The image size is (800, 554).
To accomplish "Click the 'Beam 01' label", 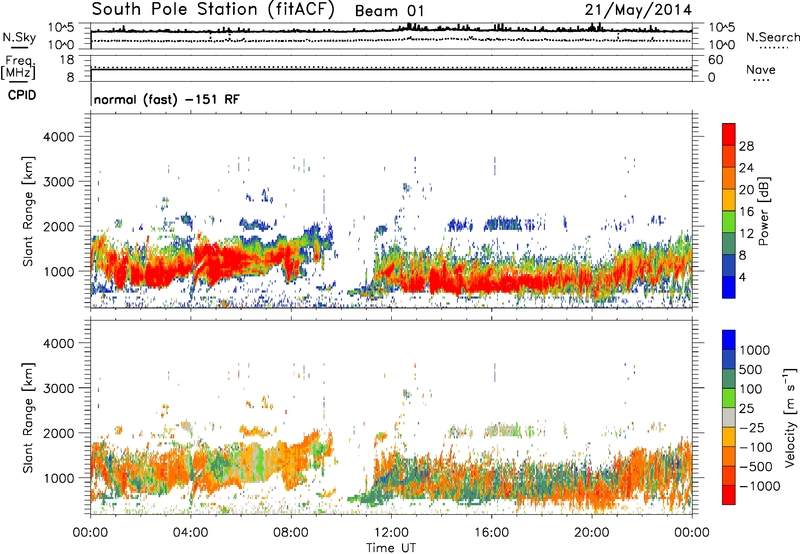I will (389, 11).
